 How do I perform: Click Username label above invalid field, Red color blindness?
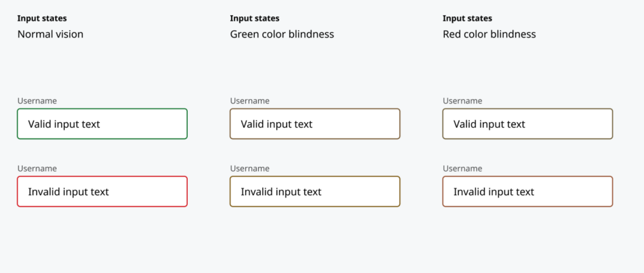click(462, 169)
